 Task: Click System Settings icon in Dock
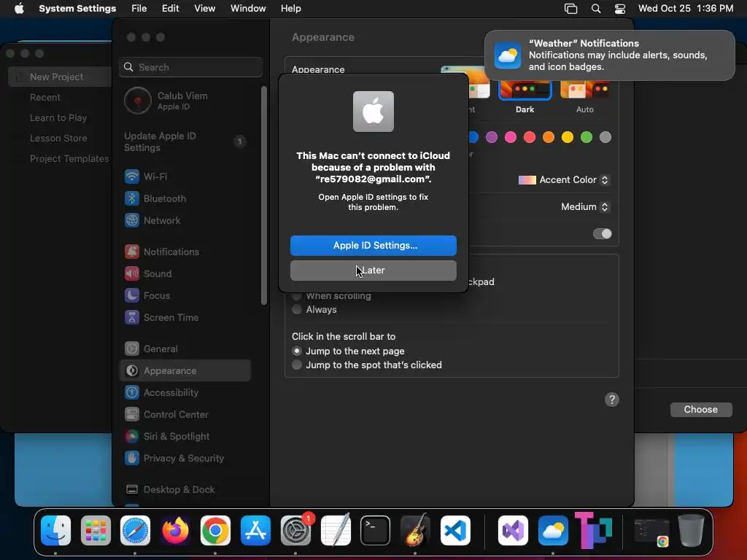(x=295, y=531)
